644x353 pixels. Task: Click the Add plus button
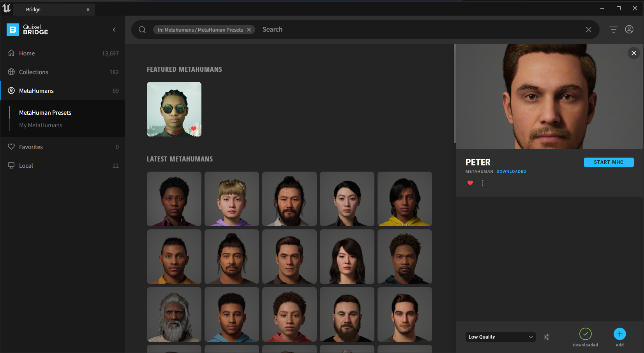pyautogui.click(x=620, y=334)
